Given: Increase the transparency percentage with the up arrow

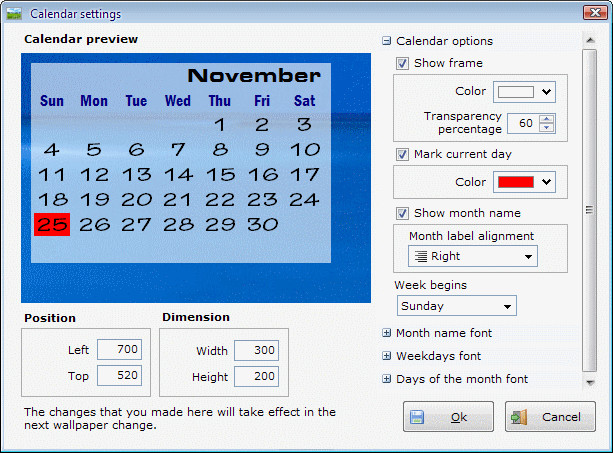Looking at the screenshot, I should pos(547,119).
